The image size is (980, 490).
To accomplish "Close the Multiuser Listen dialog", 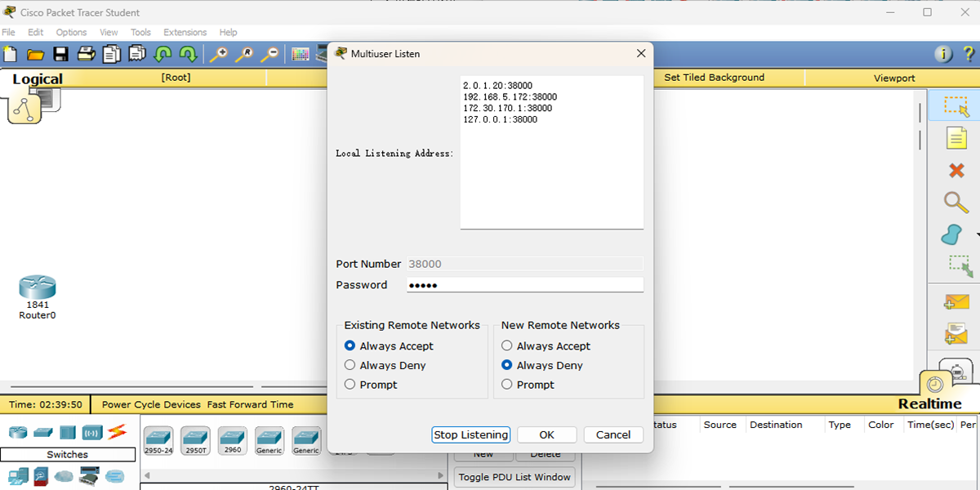I will pos(641,54).
